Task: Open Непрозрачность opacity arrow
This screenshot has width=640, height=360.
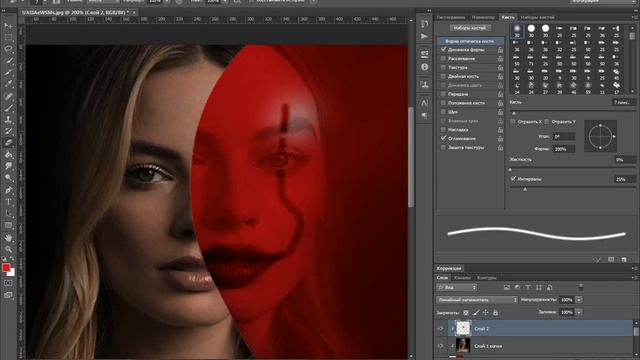Action: (x=579, y=300)
